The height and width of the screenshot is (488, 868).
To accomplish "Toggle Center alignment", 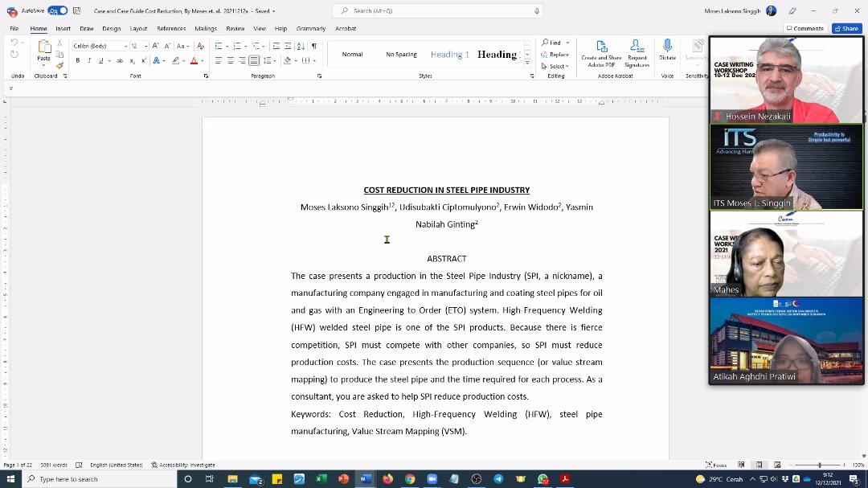I will coord(231,61).
